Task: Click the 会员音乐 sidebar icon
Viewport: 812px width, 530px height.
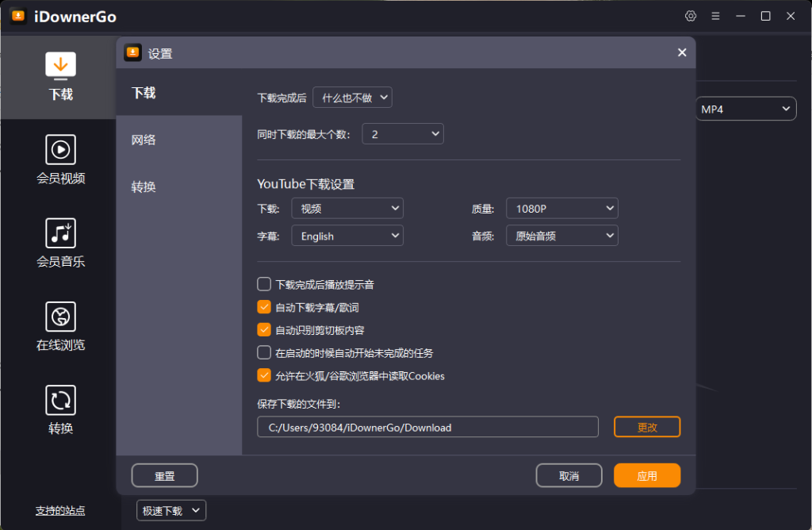Action: (x=59, y=233)
